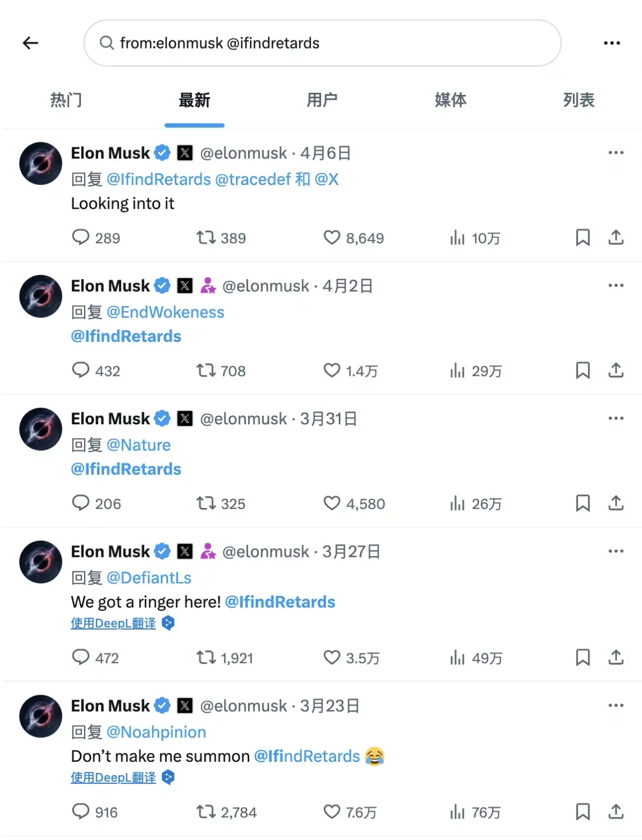Switch to the 热门 tab
This screenshot has height=840, width=642.
point(66,100)
